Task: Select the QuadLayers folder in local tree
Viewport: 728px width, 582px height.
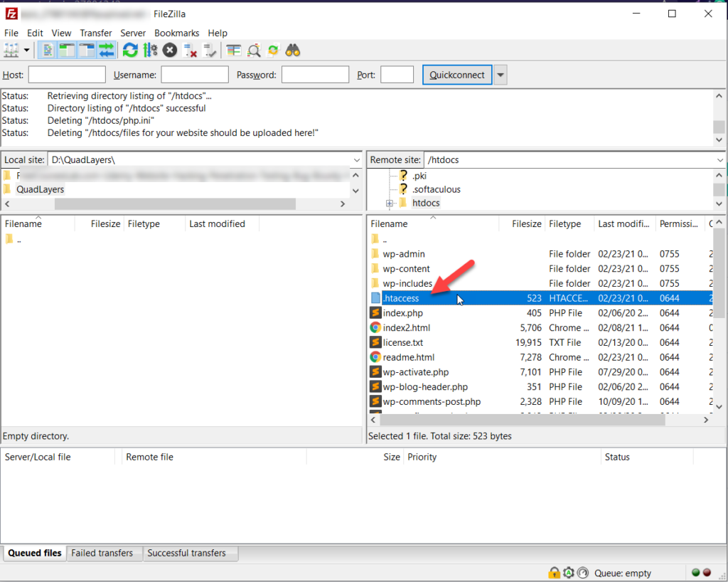Action: pos(40,189)
